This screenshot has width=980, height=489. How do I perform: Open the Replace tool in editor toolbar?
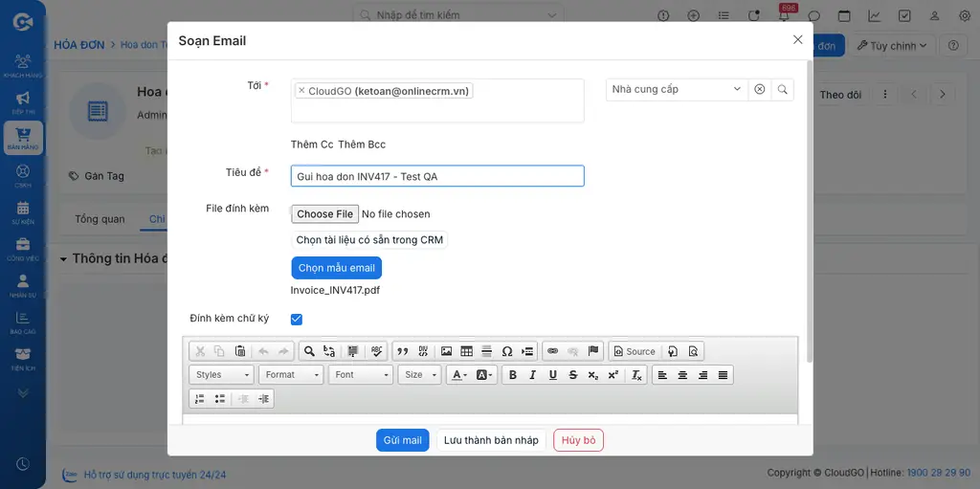click(329, 351)
